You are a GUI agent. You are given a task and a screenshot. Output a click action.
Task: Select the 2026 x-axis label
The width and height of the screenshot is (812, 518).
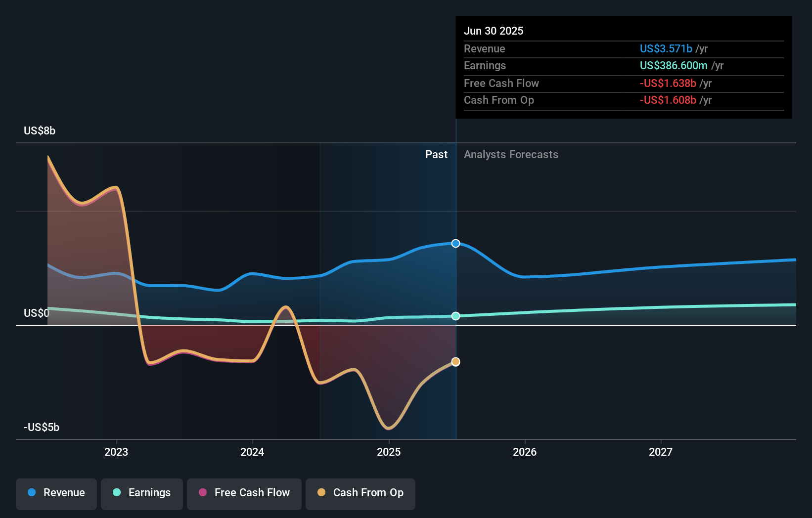[x=525, y=452]
